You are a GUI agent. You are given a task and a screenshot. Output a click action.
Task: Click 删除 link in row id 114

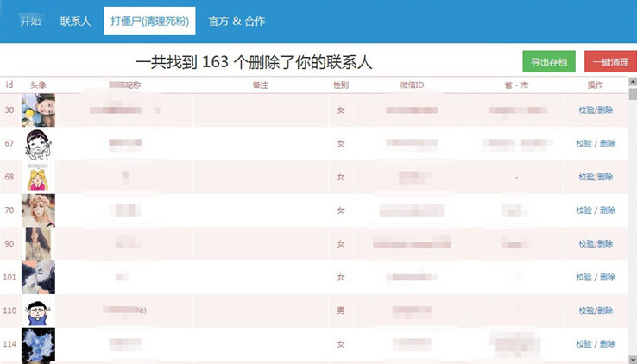point(607,344)
